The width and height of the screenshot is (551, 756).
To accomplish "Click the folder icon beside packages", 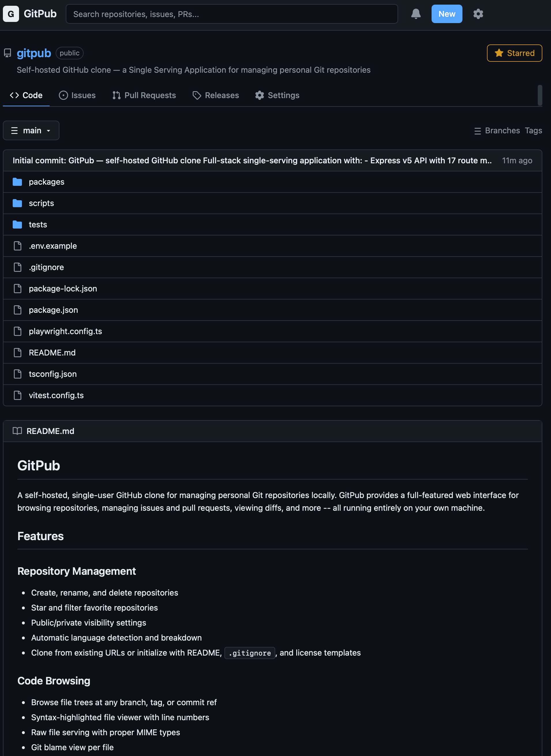I will pos(17,182).
